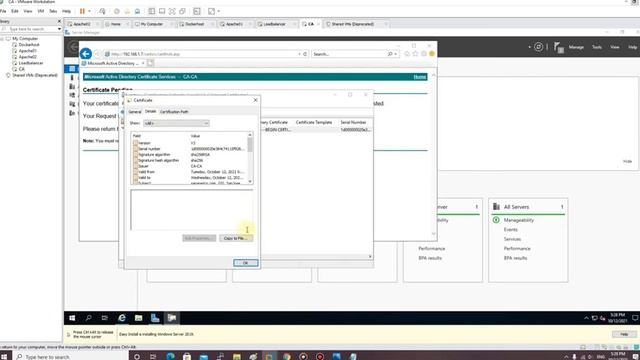Screen dimensions: 640x360
Task: Click Server Manager refresh icon
Action: (x=538, y=47)
